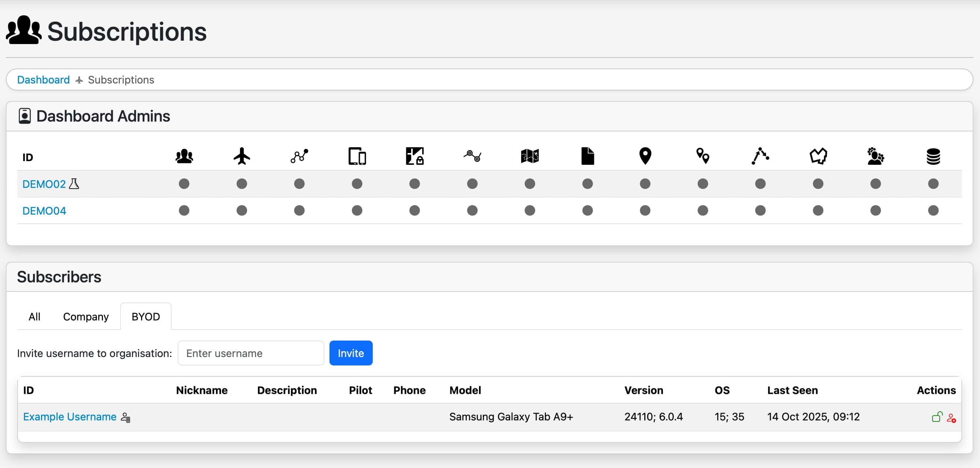The width and height of the screenshot is (980, 468).
Task: Click the database stack column icon
Action: coord(933,156)
